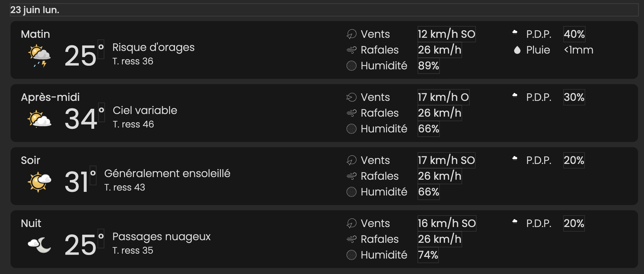Click the Soir mostly sunny icon
This screenshot has width=644, height=274.
[39, 182]
